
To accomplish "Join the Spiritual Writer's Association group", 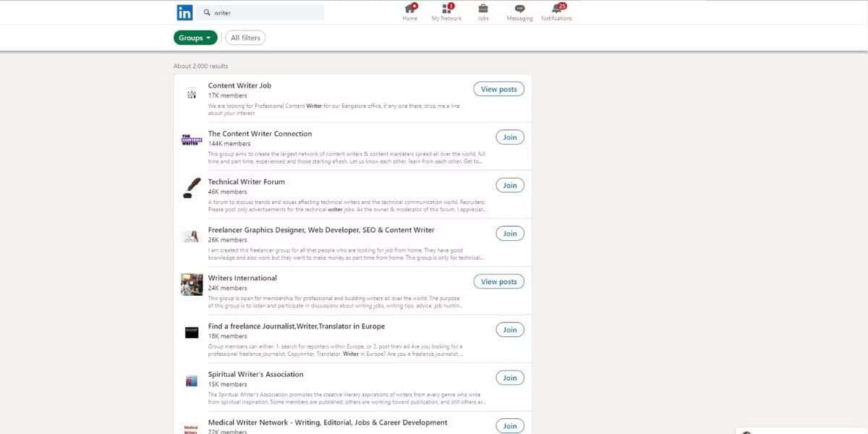I will click(510, 378).
